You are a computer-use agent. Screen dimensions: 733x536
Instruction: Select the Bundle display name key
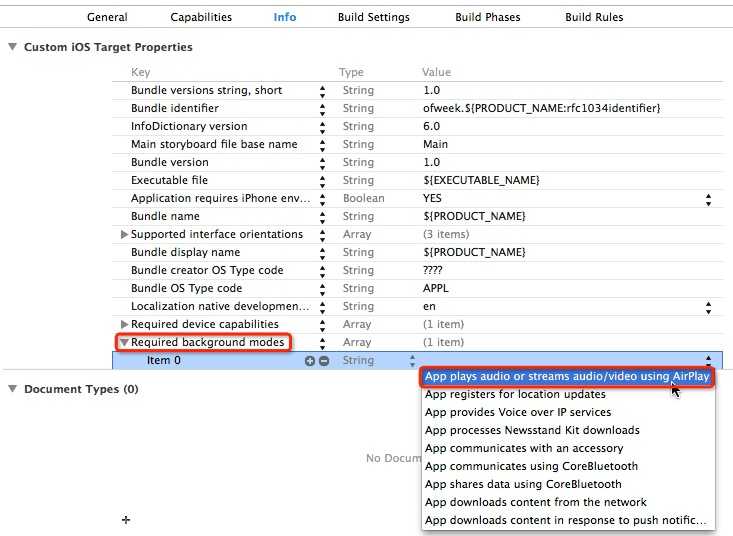point(186,252)
